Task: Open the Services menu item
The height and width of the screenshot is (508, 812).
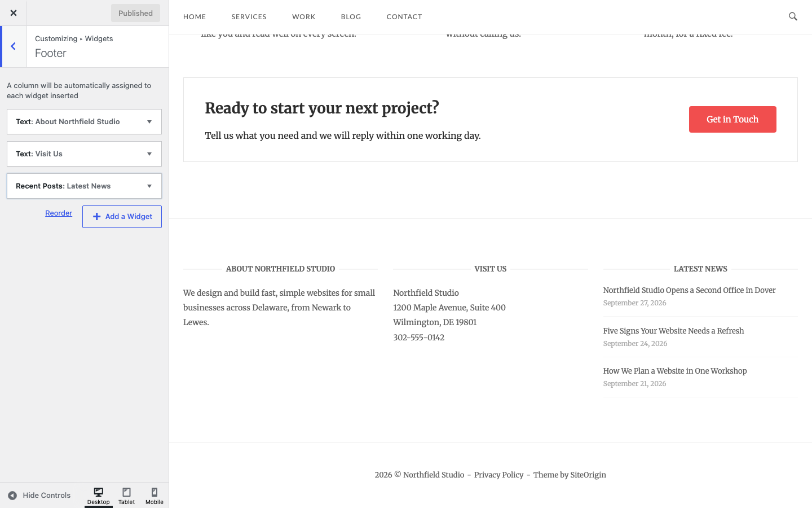Action: pyautogui.click(x=249, y=17)
